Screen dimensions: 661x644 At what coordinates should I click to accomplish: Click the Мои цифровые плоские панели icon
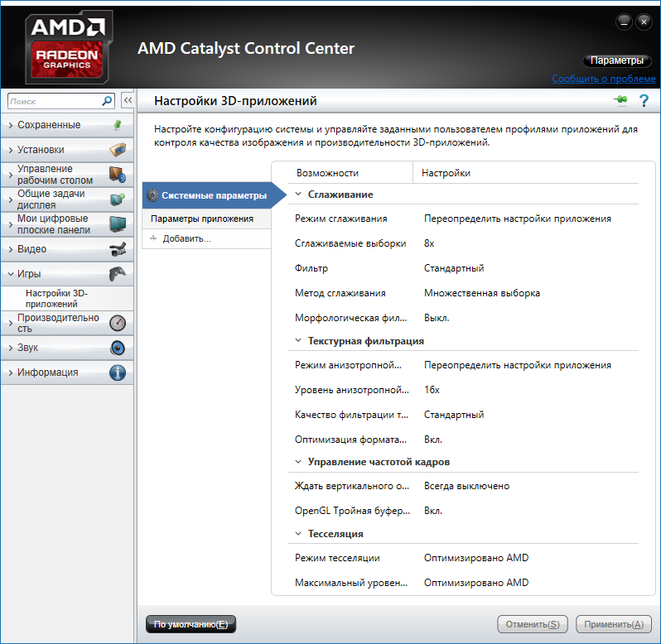pos(118,224)
